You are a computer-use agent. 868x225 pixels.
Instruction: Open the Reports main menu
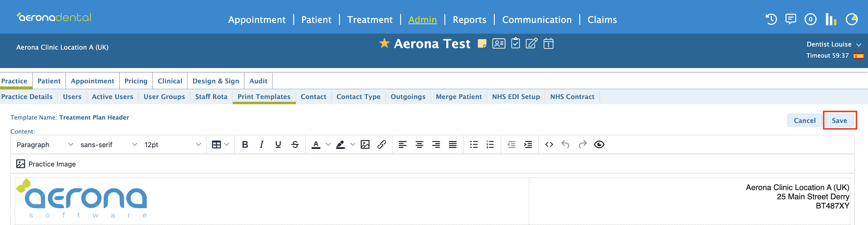[469, 20]
